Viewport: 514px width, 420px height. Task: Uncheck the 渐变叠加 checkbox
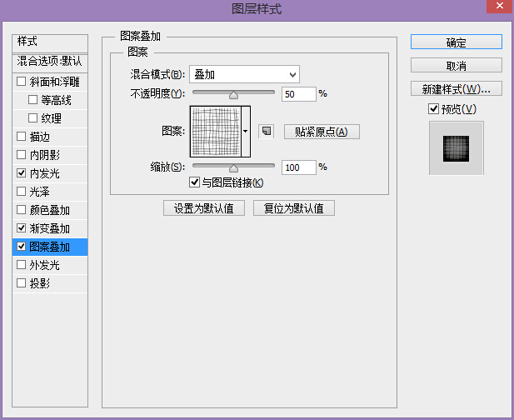tap(22, 228)
